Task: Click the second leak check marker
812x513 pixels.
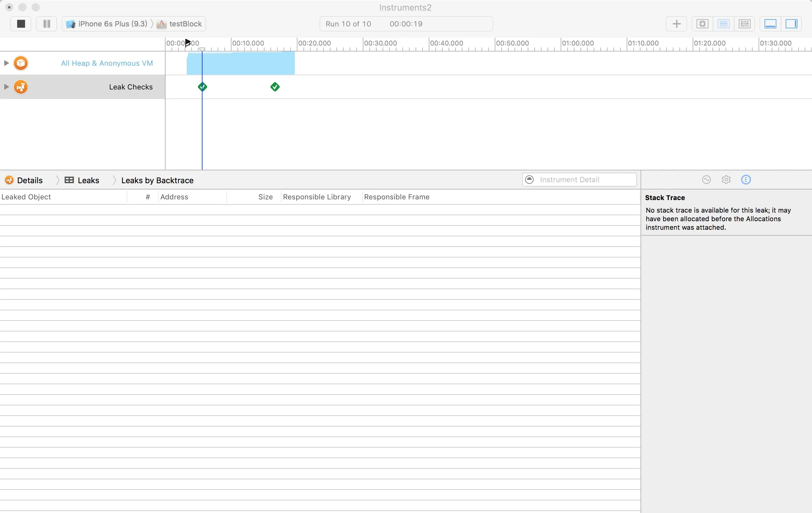Action: (275, 87)
